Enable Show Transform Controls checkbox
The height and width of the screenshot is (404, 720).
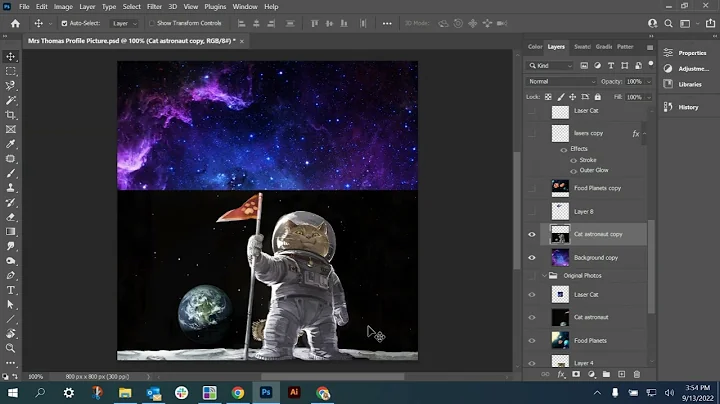point(152,23)
